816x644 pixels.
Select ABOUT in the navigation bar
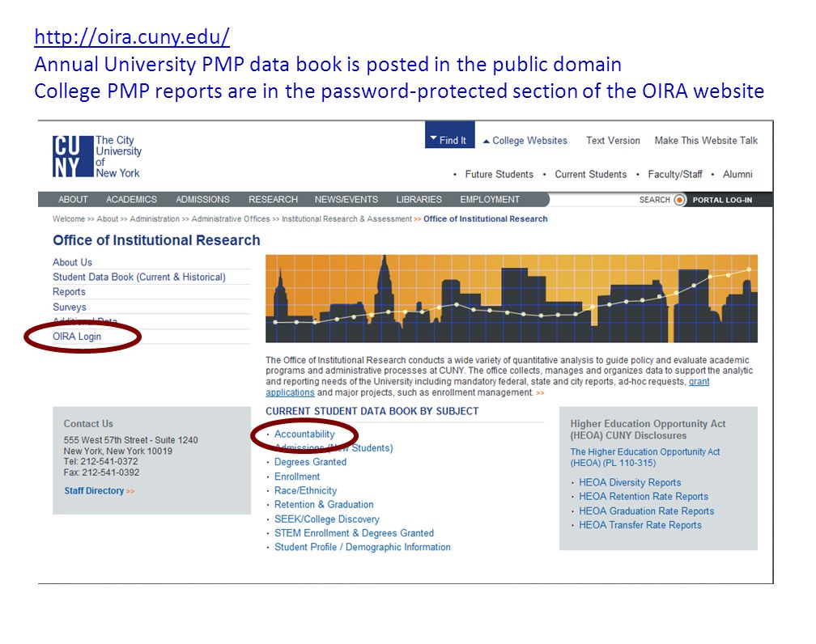73,200
